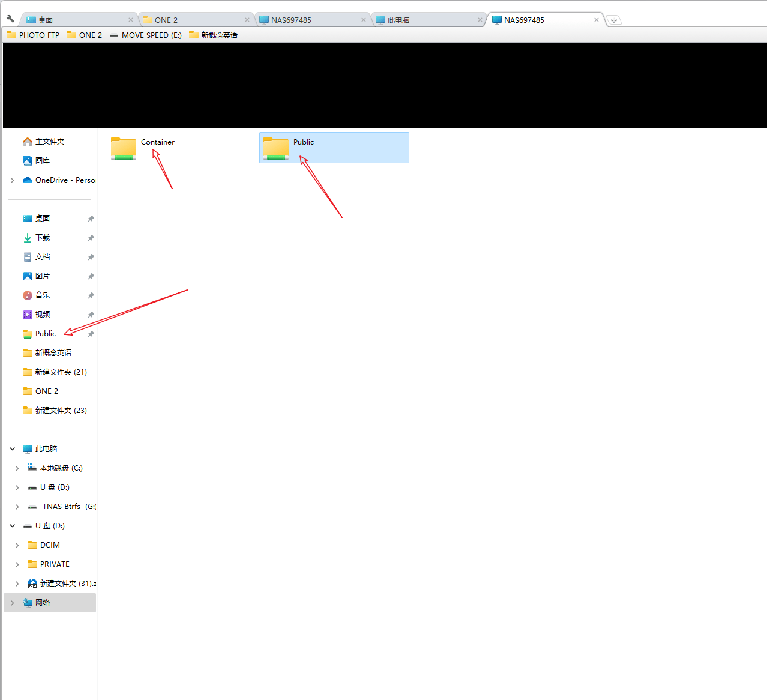Open 新概念英语 bookmark in bookmarks bar

(214, 35)
